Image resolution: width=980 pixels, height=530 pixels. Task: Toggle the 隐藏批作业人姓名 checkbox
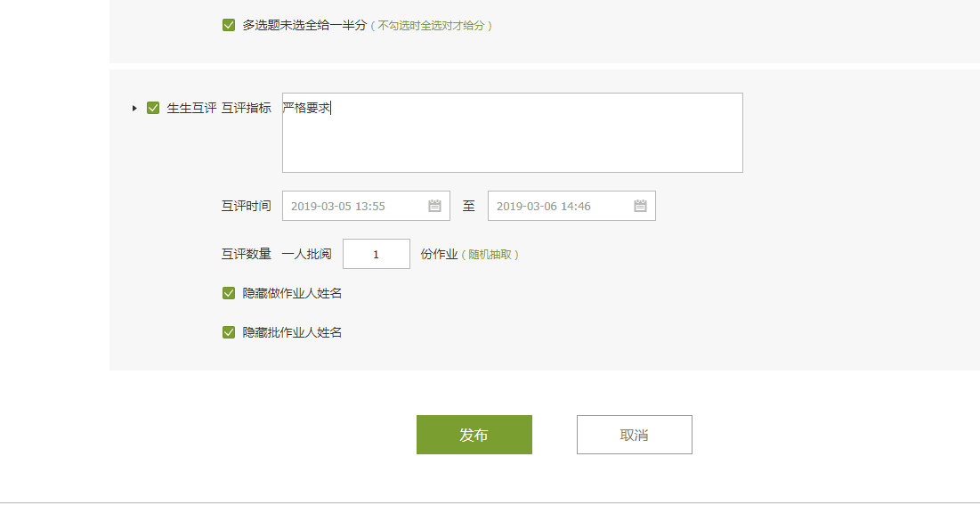click(229, 332)
